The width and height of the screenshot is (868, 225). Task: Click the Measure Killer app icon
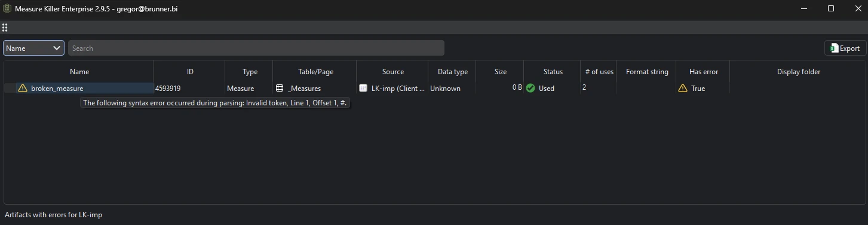[7, 8]
